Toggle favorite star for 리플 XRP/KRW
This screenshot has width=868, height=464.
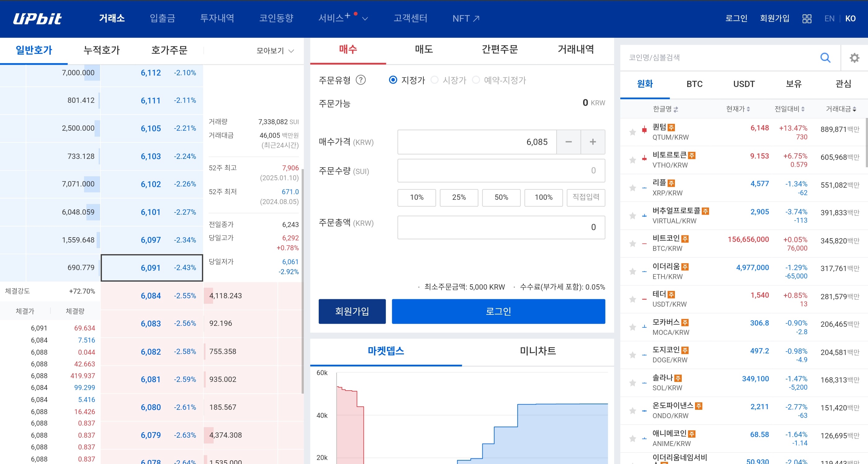click(632, 188)
